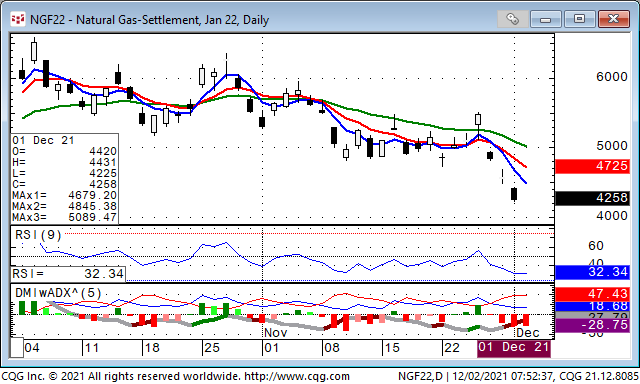Click the blue 32.34 RSI value label
The height and width of the screenshot is (384, 640).
pos(592,272)
